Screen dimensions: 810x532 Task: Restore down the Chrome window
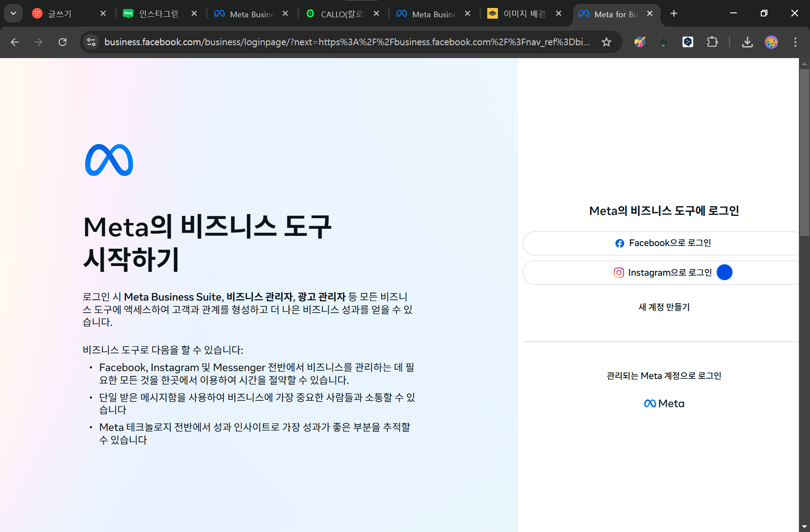point(764,13)
